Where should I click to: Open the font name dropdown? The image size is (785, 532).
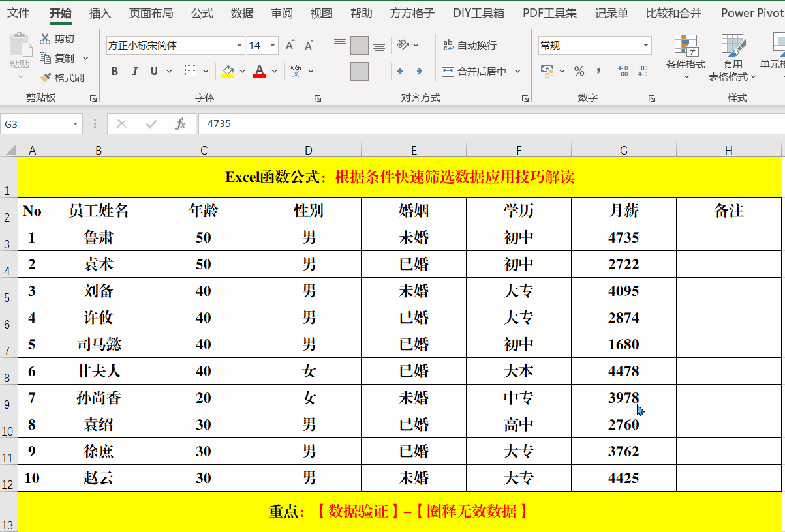pyautogui.click(x=239, y=46)
